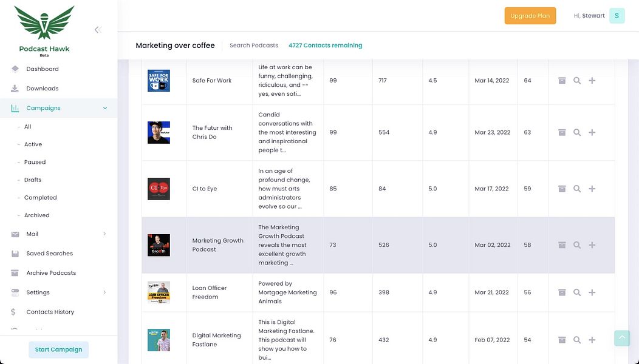The height and width of the screenshot is (364, 639).
Task: Expand the Settings submenu
Action: click(x=104, y=292)
